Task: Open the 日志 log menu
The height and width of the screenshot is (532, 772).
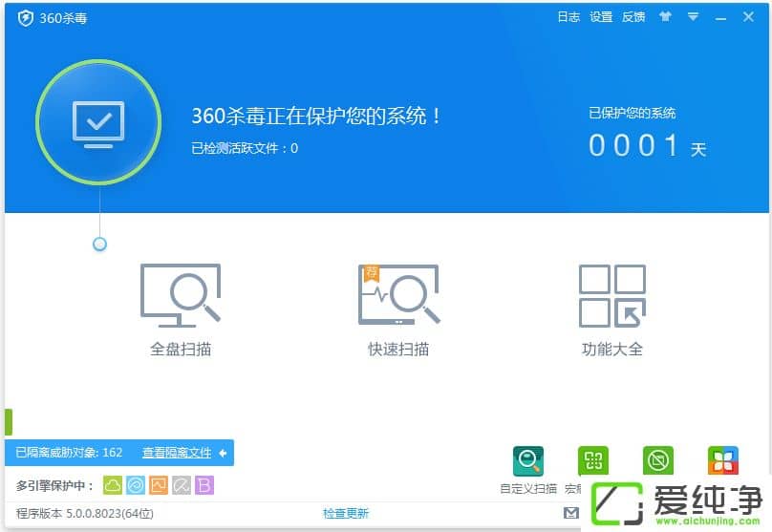Action: (568, 17)
